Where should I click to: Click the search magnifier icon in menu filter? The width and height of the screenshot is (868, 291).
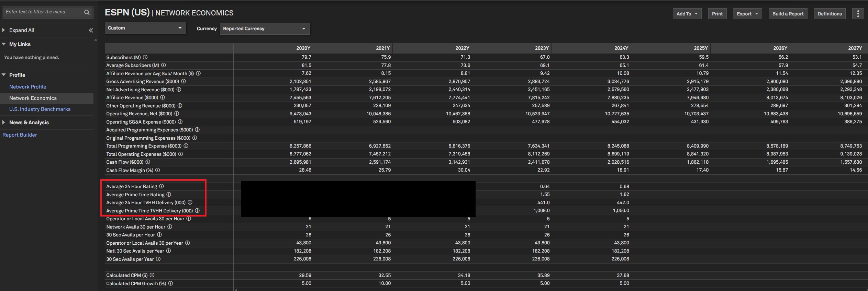(87, 12)
